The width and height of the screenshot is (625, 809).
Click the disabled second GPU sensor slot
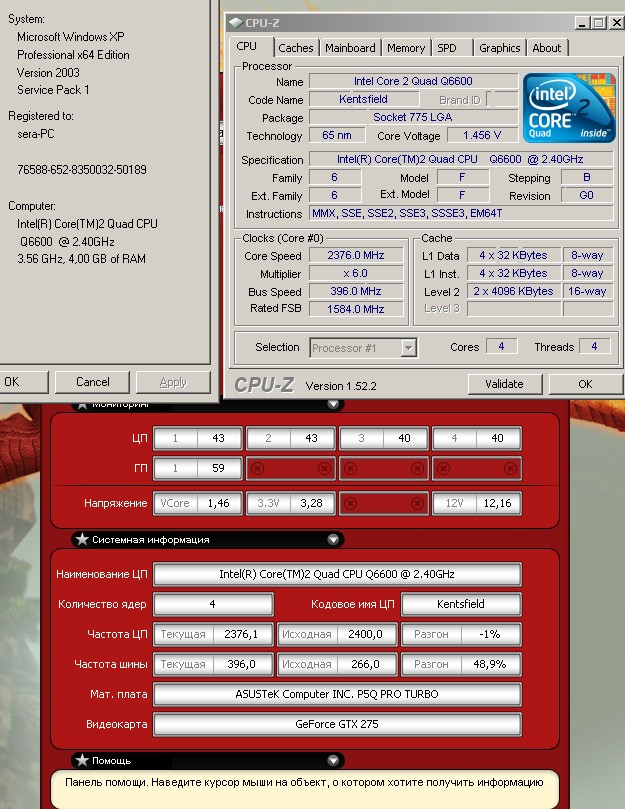click(x=291, y=468)
